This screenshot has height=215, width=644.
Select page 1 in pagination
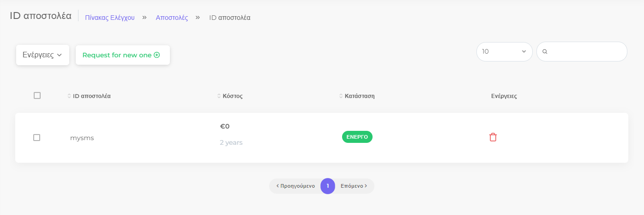pyautogui.click(x=328, y=186)
